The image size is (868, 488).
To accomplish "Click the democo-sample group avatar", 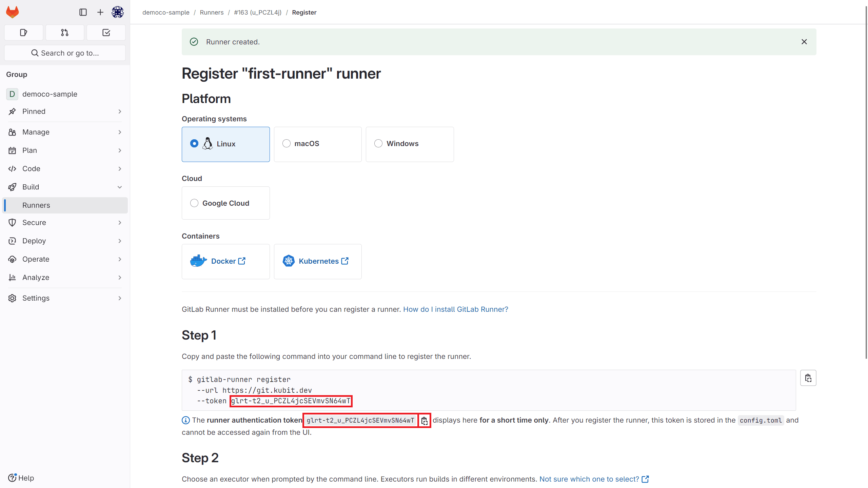I will (12, 94).
